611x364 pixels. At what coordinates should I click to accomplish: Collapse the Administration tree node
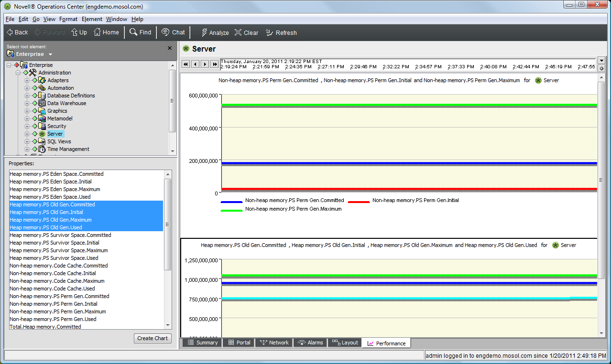[x=19, y=73]
